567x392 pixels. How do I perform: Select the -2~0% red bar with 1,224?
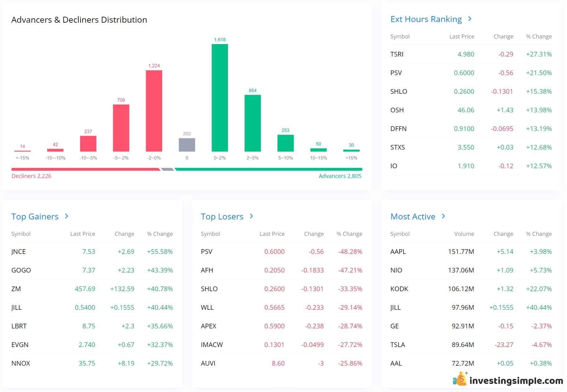click(154, 111)
